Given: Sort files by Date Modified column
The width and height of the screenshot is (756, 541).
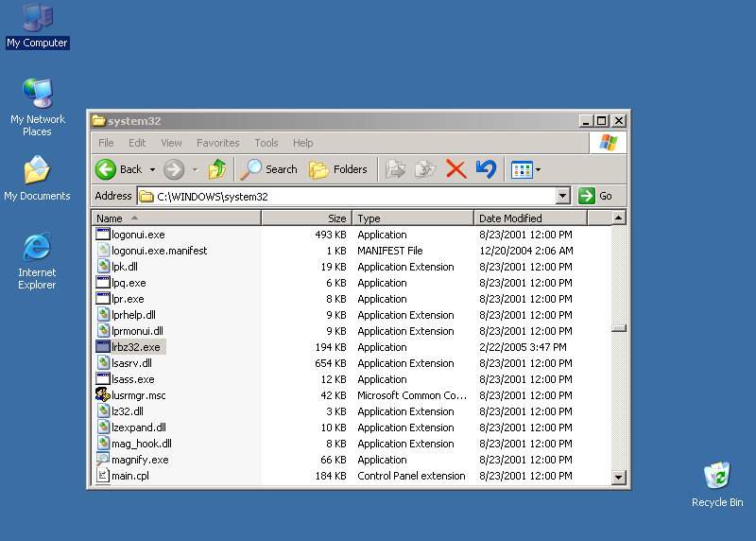Looking at the screenshot, I should [529, 218].
